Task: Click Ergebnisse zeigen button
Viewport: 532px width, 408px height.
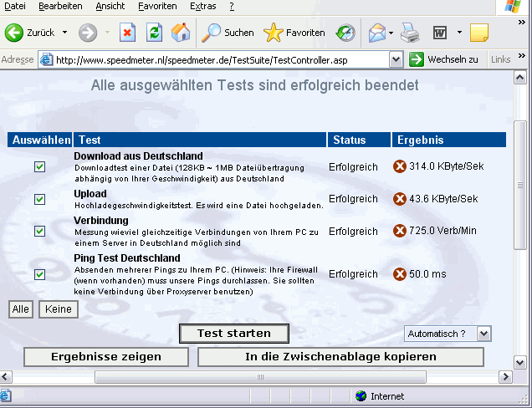Action: tap(106, 357)
